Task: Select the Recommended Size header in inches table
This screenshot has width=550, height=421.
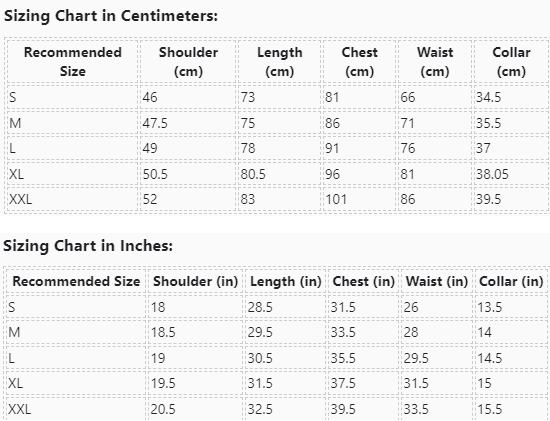Action: [76, 281]
